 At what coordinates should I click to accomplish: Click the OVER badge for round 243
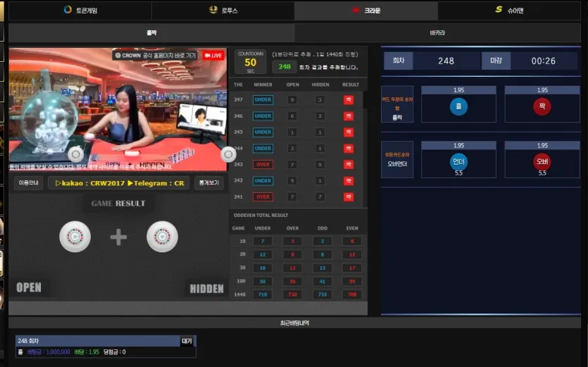[x=263, y=164]
